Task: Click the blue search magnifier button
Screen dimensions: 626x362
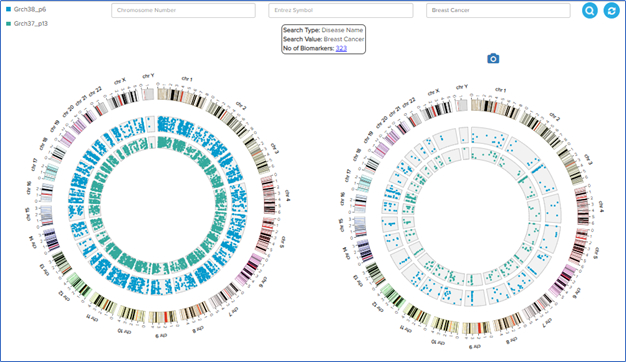Action: [590, 10]
